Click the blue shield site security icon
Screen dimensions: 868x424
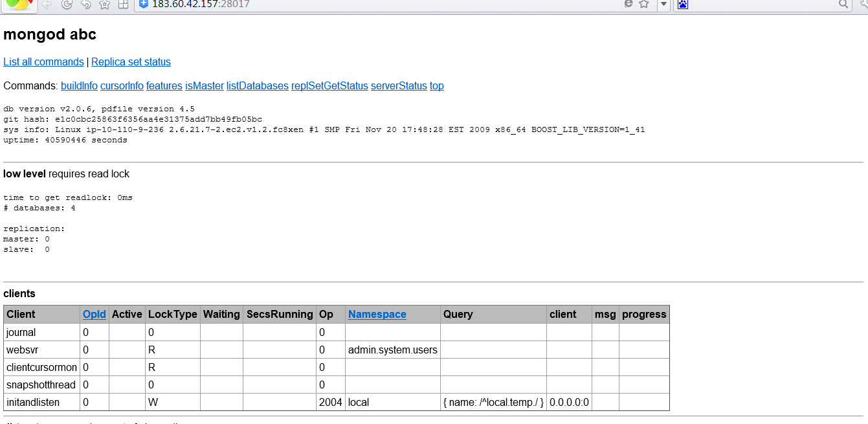(144, 4)
